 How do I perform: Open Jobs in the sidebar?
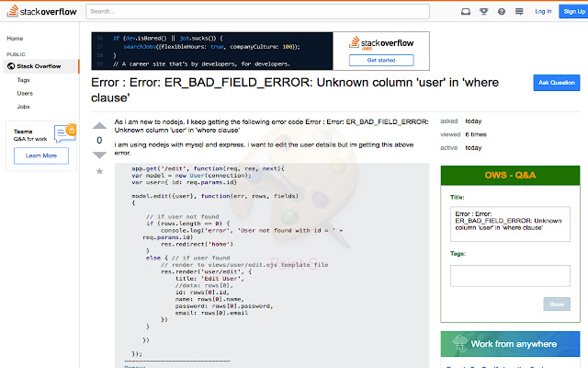point(24,107)
